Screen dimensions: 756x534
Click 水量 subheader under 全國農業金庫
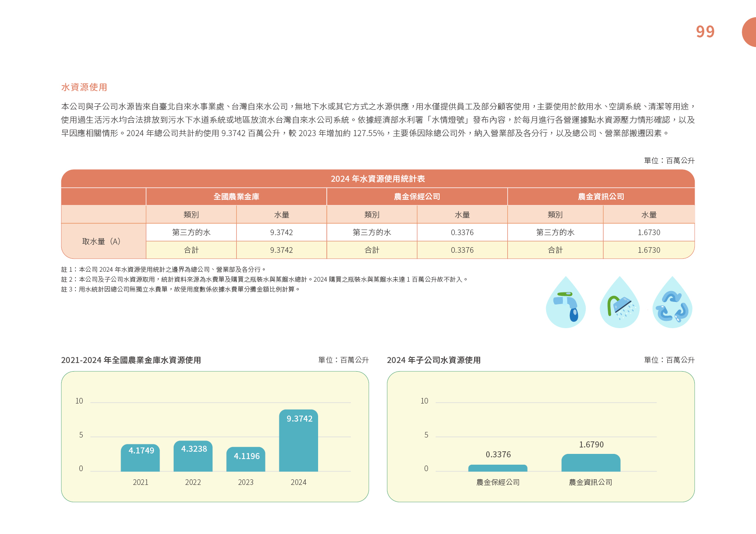click(281, 215)
